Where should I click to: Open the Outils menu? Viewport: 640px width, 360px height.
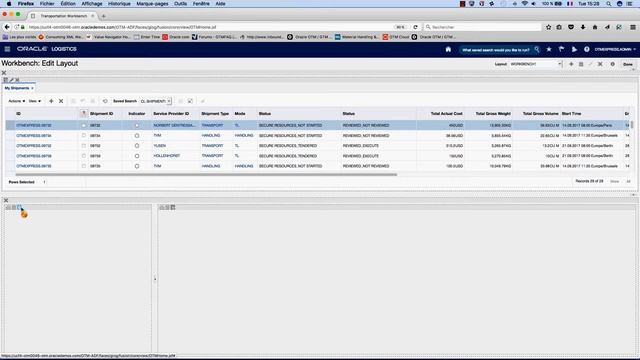pos(180,4)
